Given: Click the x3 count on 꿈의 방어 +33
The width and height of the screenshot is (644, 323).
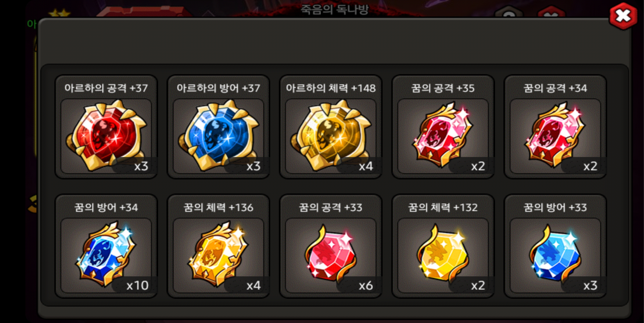Looking at the screenshot, I should [590, 286].
